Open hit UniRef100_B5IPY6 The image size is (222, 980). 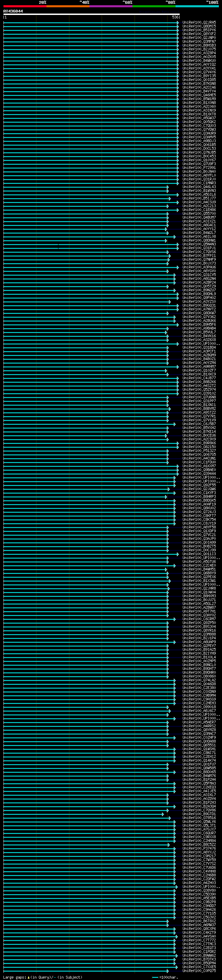click(199, 30)
